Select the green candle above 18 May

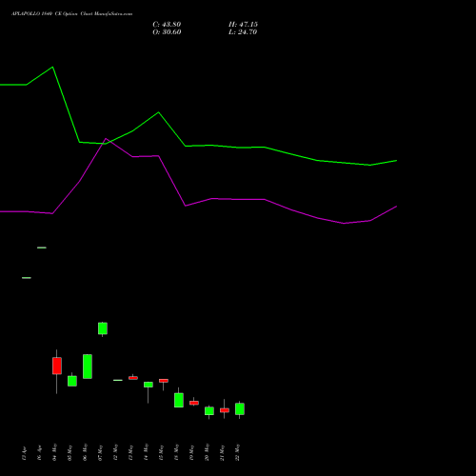179,400
